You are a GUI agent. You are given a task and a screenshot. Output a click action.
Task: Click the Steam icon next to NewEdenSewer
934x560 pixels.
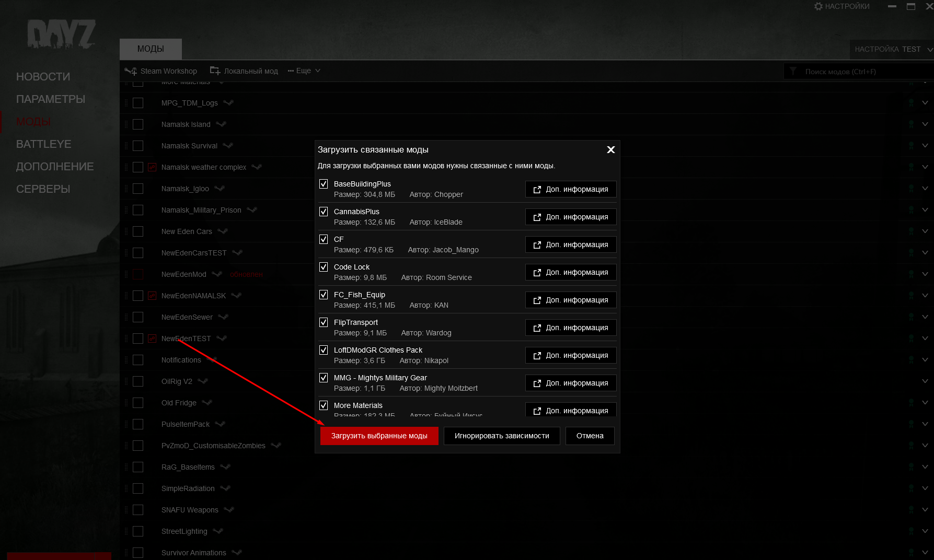[x=223, y=317]
